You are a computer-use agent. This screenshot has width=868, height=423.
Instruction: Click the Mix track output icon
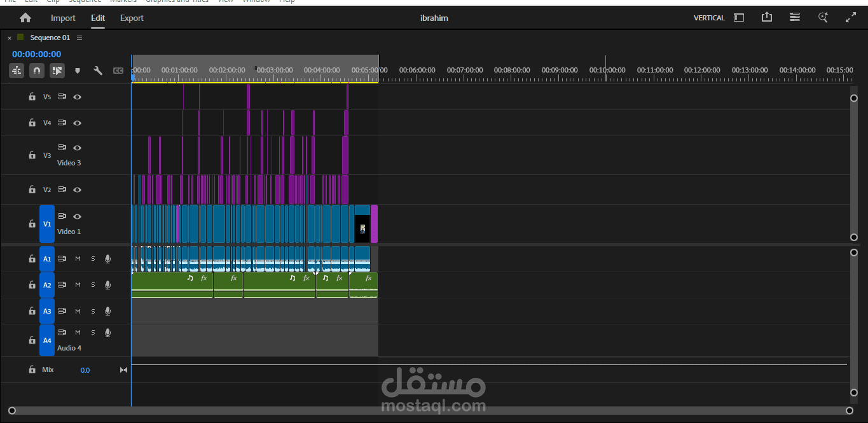coord(123,370)
